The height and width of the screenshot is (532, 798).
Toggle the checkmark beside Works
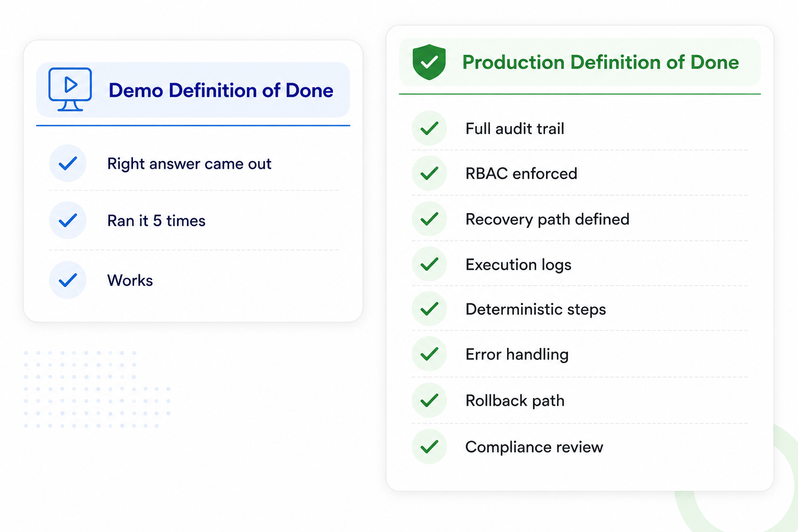(68, 281)
